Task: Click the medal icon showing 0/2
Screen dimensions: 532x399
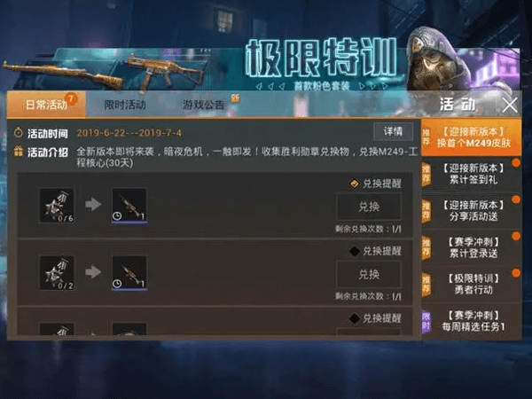Action: 57,273
